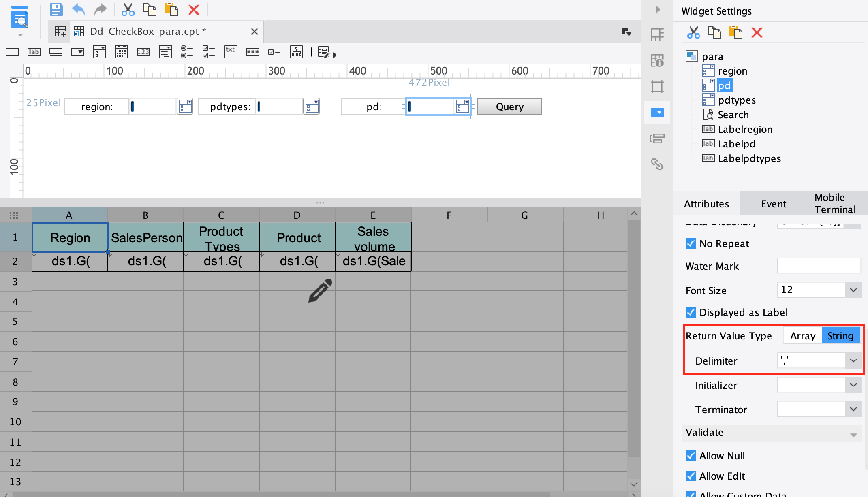
Task: Select the Checkbox Group widget tool
Action: (208, 52)
